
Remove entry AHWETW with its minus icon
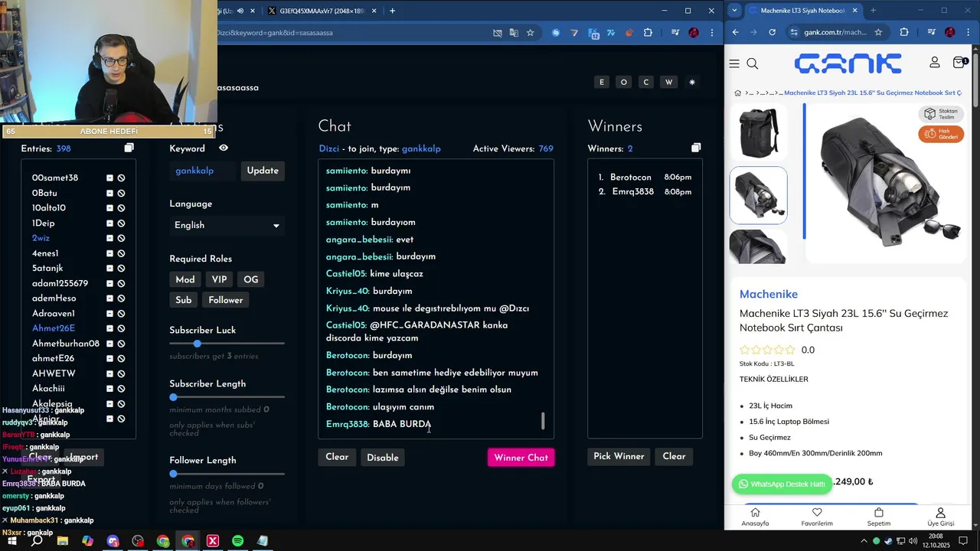[109, 373]
